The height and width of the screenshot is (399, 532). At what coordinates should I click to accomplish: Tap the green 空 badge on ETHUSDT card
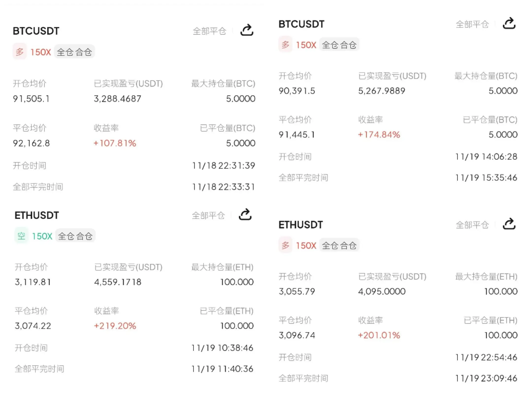(x=21, y=236)
